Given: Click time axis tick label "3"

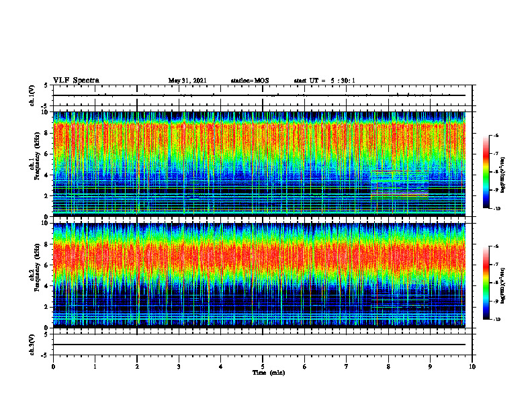Looking at the screenshot, I should [x=179, y=367].
